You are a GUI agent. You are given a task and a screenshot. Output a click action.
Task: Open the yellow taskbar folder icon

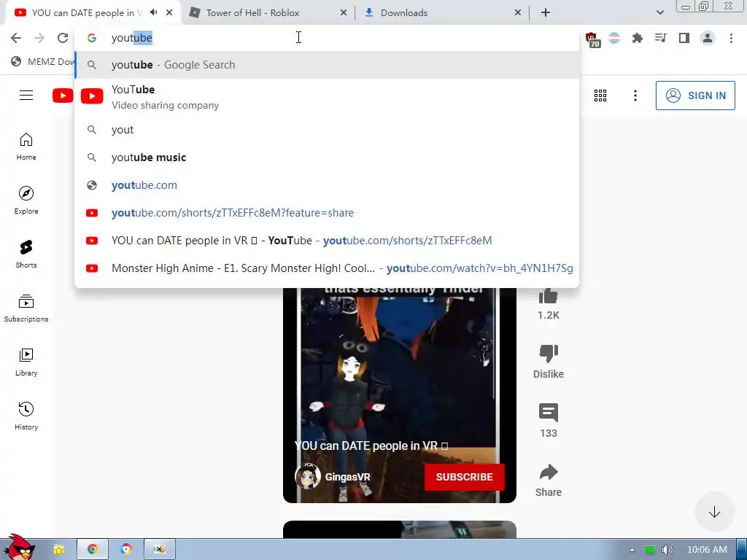coord(59,550)
